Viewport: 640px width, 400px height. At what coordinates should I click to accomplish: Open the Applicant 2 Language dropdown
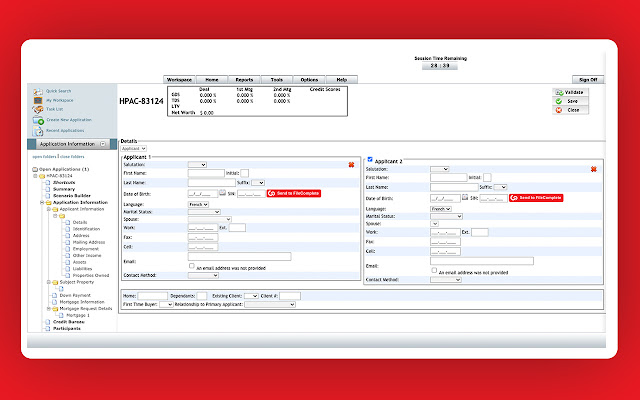point(440,208)
